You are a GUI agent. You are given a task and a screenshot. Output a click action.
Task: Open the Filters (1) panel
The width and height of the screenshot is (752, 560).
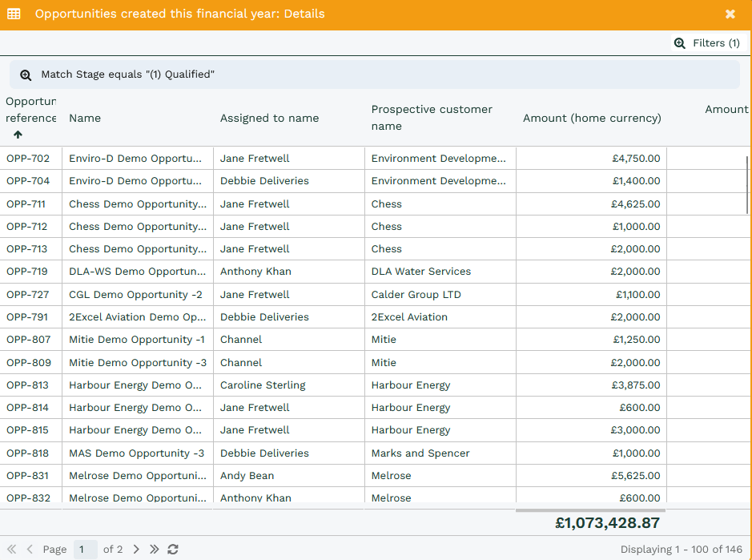tap(707, 43)
